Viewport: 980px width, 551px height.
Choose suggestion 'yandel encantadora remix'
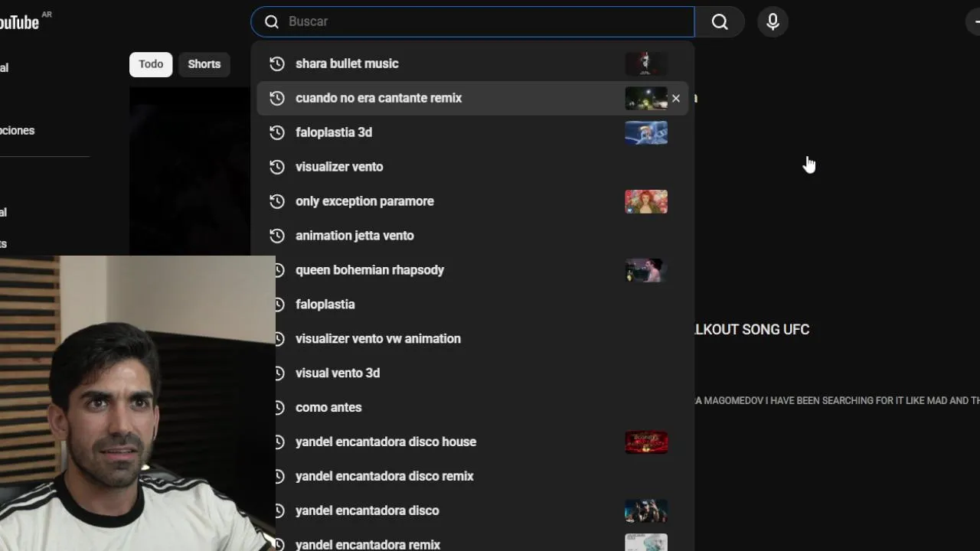[482, 540]
